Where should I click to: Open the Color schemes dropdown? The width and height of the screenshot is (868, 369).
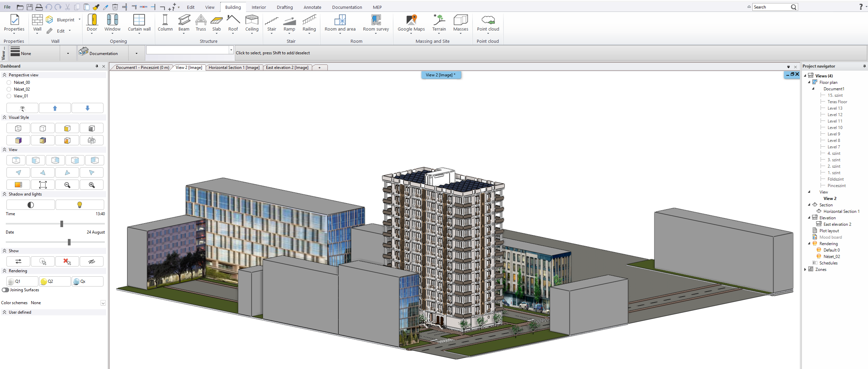click(x=103, y=303)
